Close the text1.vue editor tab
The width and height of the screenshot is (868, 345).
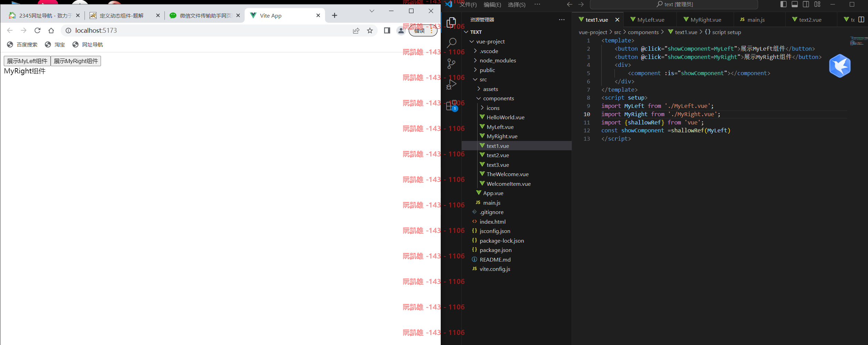pos(617,20)
